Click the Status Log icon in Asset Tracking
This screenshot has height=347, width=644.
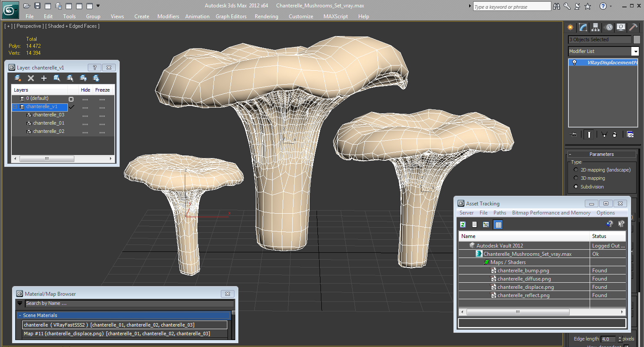coord(474,225)
